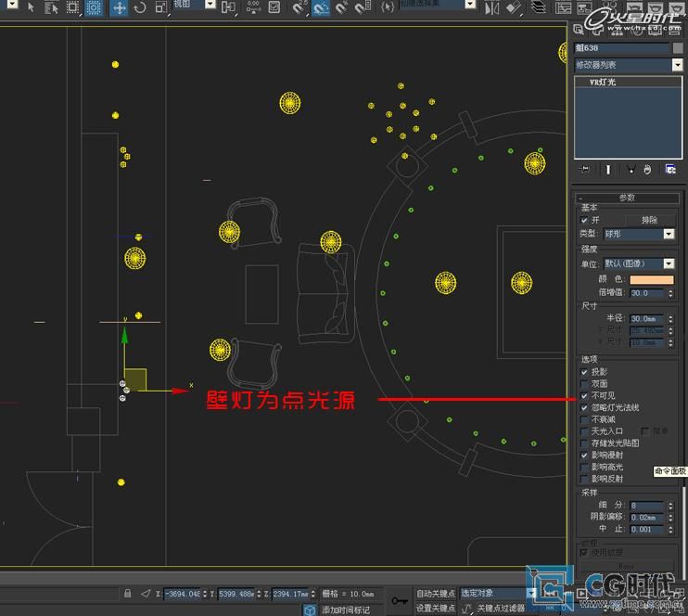The height and width of the screenshot is (616, 688).
Task: Enable the 影响高光 checkbox
Action: [584, 467]
